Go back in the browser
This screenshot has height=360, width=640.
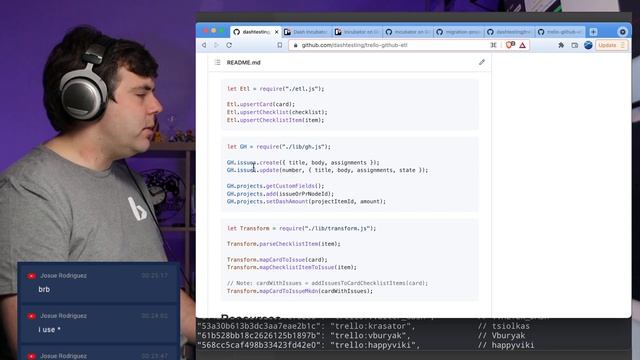coord(204,45)
